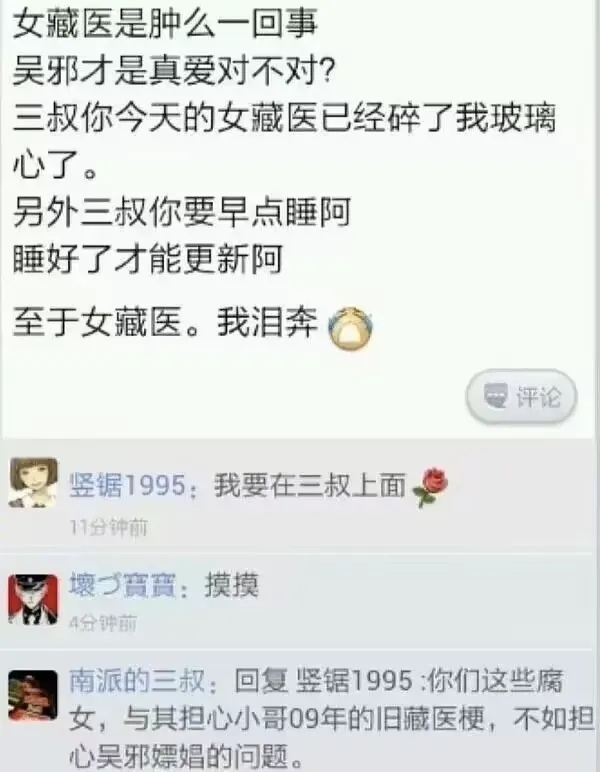
Task: Click reply text 心吴邪嫖娼的问题
Action: (186, 758)
